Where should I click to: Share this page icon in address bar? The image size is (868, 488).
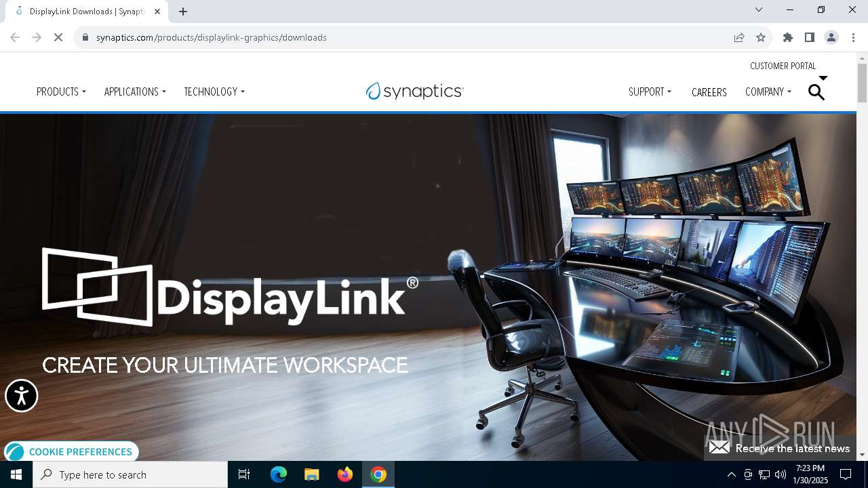click(x=739, y=37)
